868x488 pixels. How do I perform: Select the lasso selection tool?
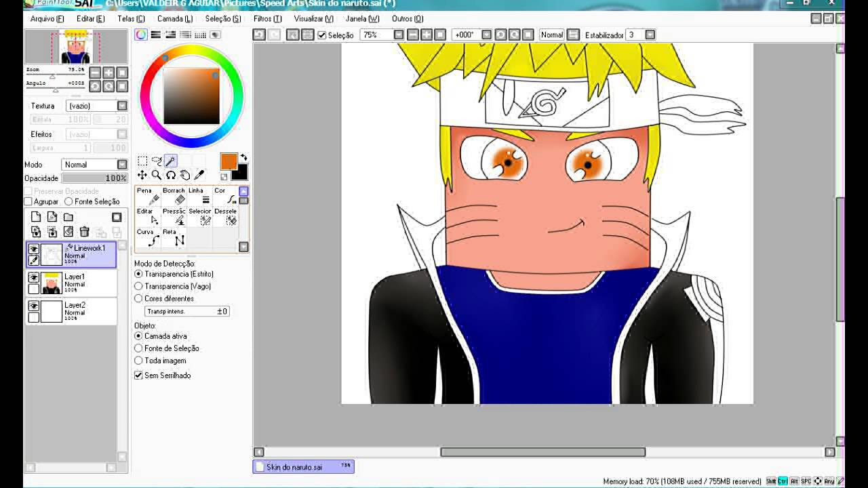(x=157, y=161)
